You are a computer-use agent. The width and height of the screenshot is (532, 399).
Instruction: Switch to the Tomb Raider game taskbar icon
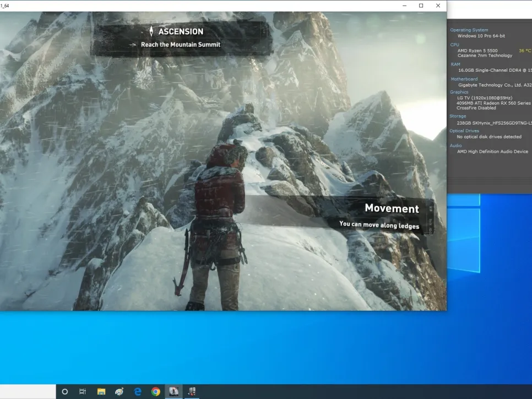(x=173, y=391)
